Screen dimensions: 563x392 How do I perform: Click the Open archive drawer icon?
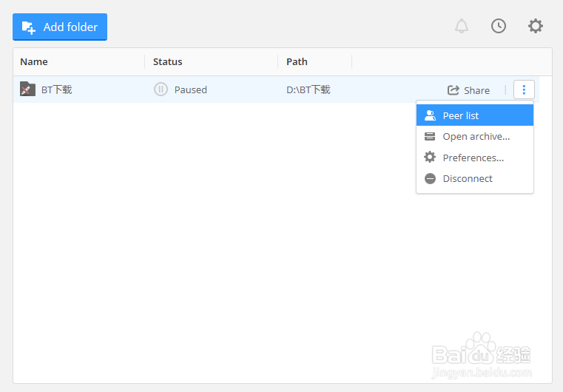click(x=430, y=136)
